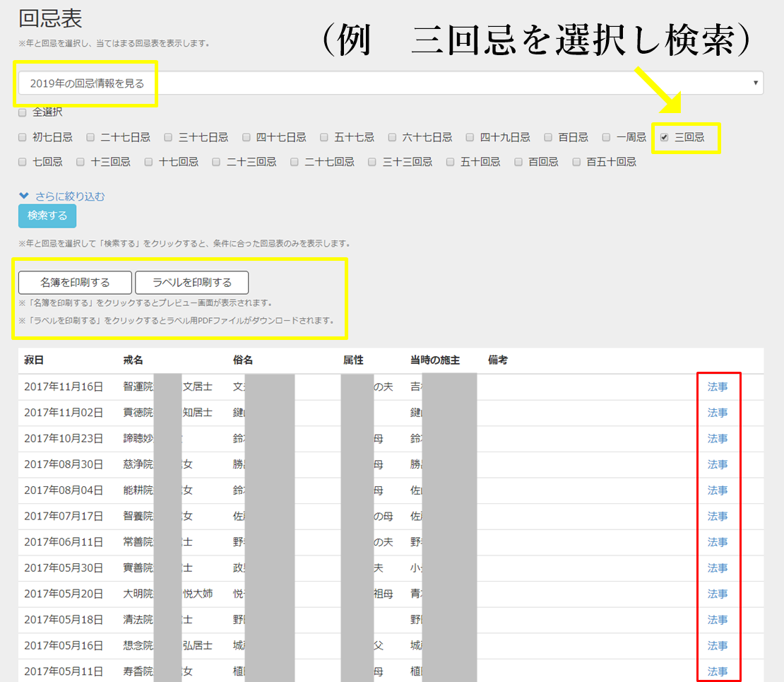The width and height of the screenshot is (784, 682).
Task: Open the year selection dropdown
Action: (x=388, y=82)
